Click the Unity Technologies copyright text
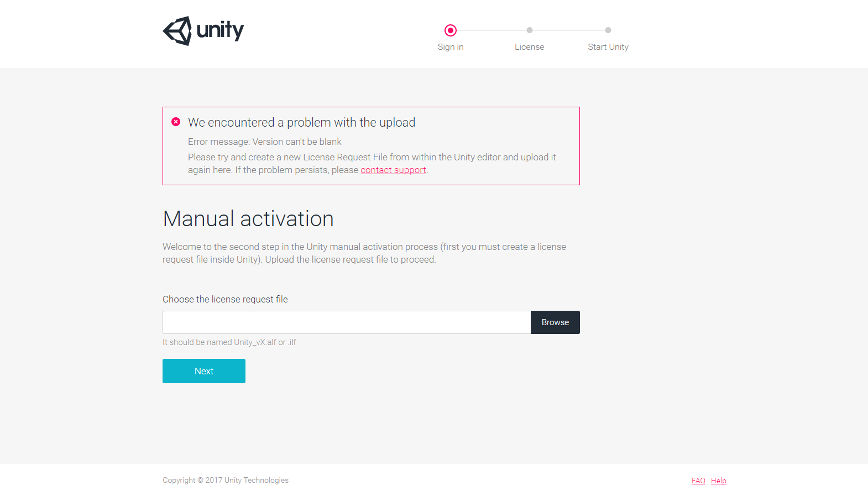Screen dimensions: 868x496 226,480
